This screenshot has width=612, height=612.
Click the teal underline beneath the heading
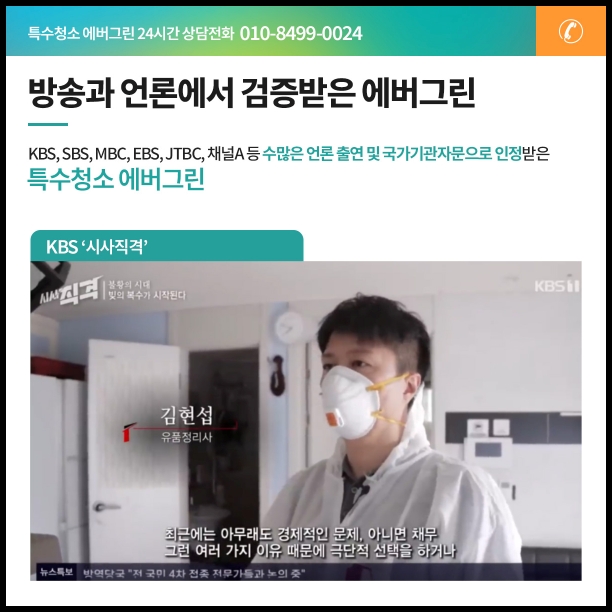pyautogui.click(x=48, y=125)
